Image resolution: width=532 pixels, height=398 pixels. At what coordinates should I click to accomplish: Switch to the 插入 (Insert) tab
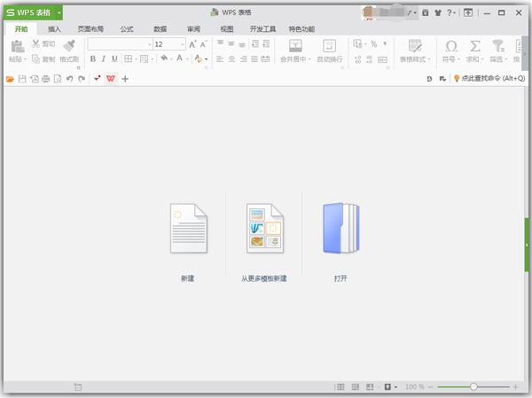pyautogui.click(x=54, y=29)
